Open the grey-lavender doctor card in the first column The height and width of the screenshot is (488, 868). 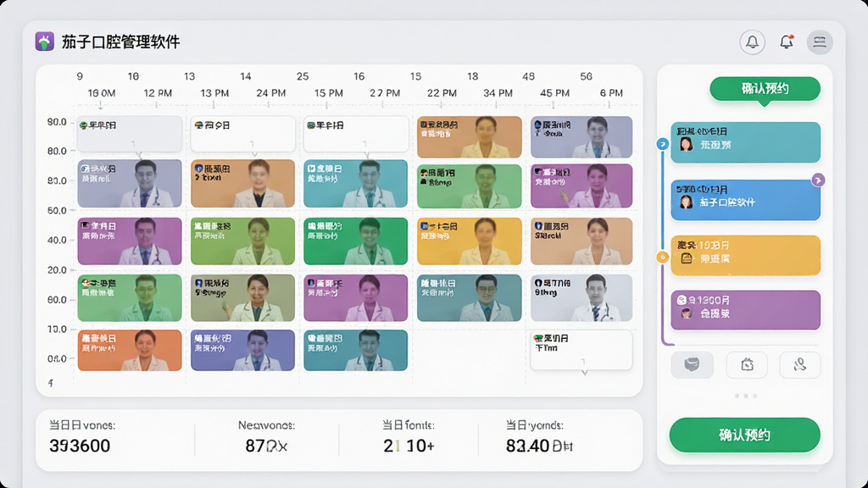coord(130,184)
